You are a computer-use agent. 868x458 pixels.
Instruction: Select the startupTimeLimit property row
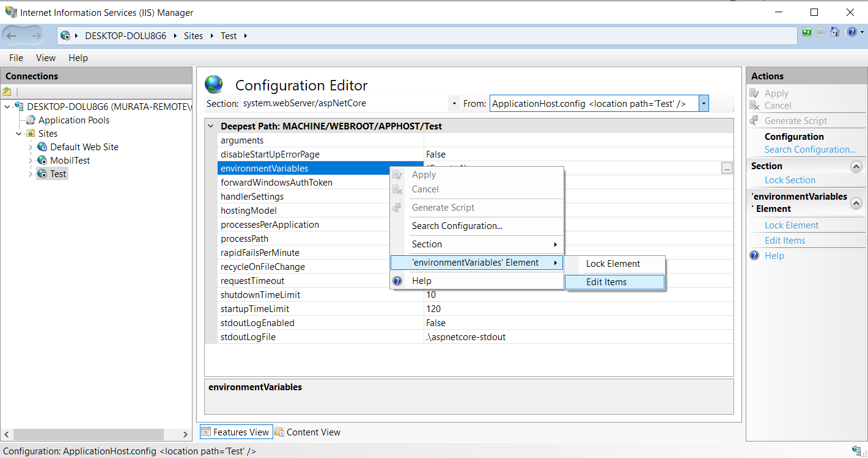pos(475,309)
